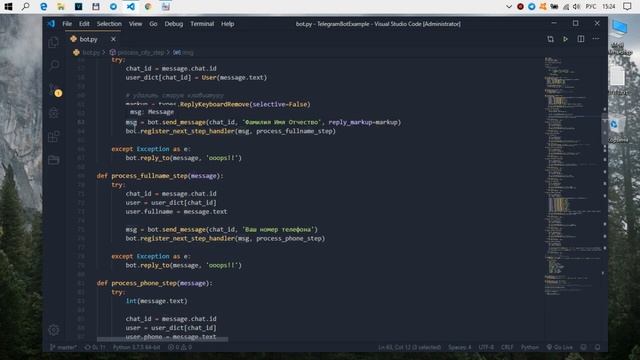The image size is (640, 360).
Task: Open Visual Studio Code taskbar icon
Action: (x=131, y=7)
